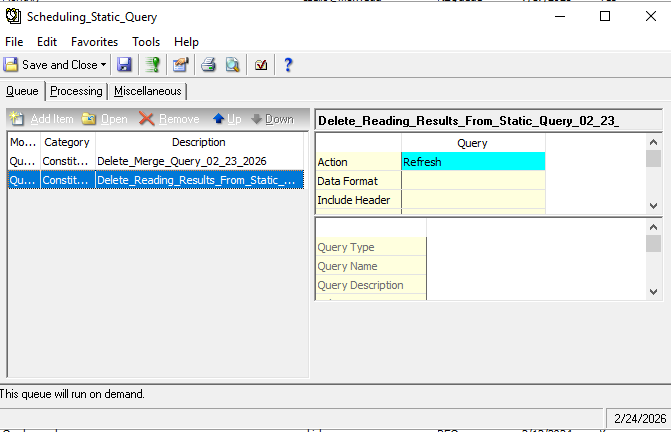Click the red checkmark toolbar icon
The image size is (671, 432).
click(261, 65)
